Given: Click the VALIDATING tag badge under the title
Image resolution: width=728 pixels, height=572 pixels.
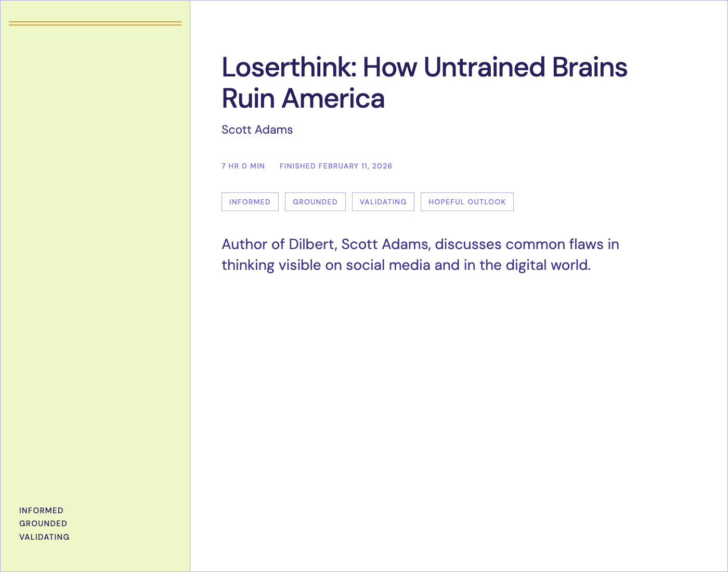Looking at the screenshot, I should point(383,202).
